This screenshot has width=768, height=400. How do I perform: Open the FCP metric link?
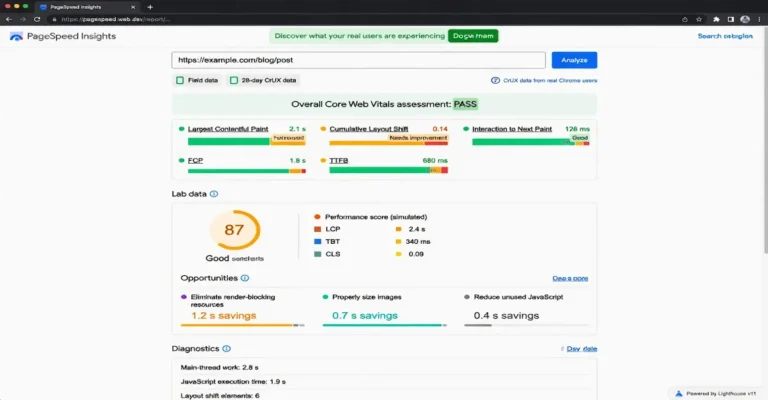(195, 161)
